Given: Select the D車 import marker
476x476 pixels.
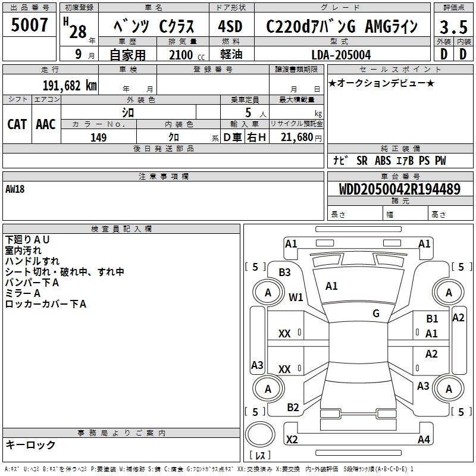Looking at the screenshot, I should [x=233, y=137].
